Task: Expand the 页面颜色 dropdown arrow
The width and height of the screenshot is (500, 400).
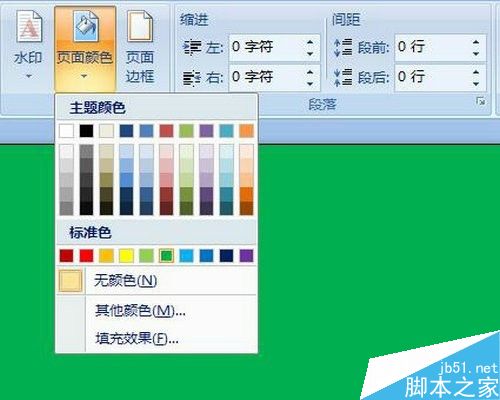Action: [x=85, y=76]
